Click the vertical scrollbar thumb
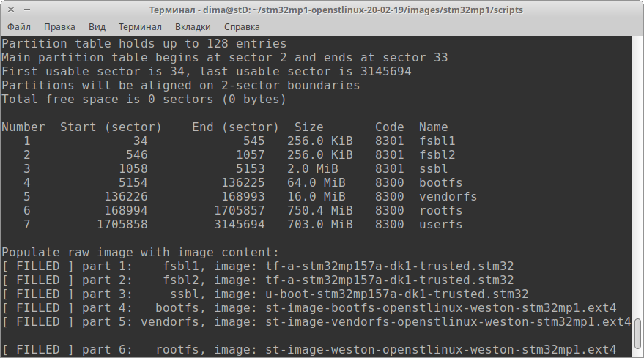The width and height of the screenshot is (644, 358). click(x=637, y=333)
